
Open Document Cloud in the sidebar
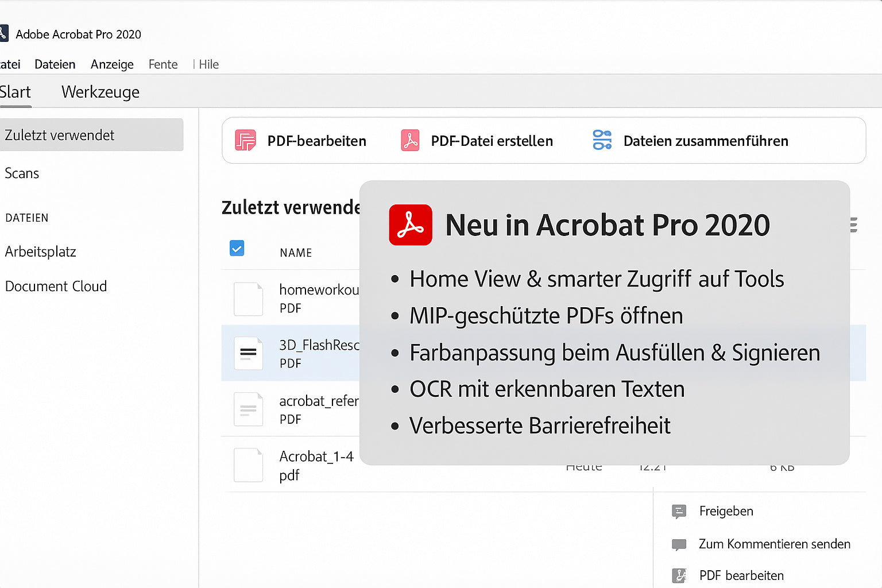click(x=56, y=286)
